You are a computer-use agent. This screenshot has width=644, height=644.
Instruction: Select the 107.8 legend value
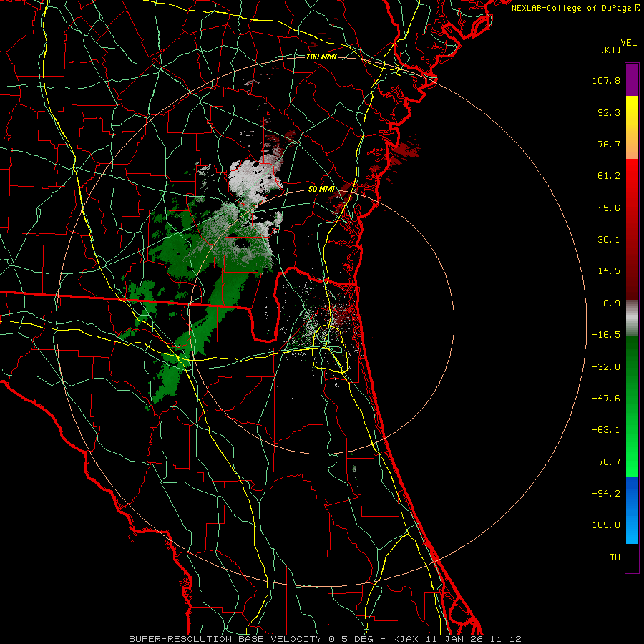606,80
